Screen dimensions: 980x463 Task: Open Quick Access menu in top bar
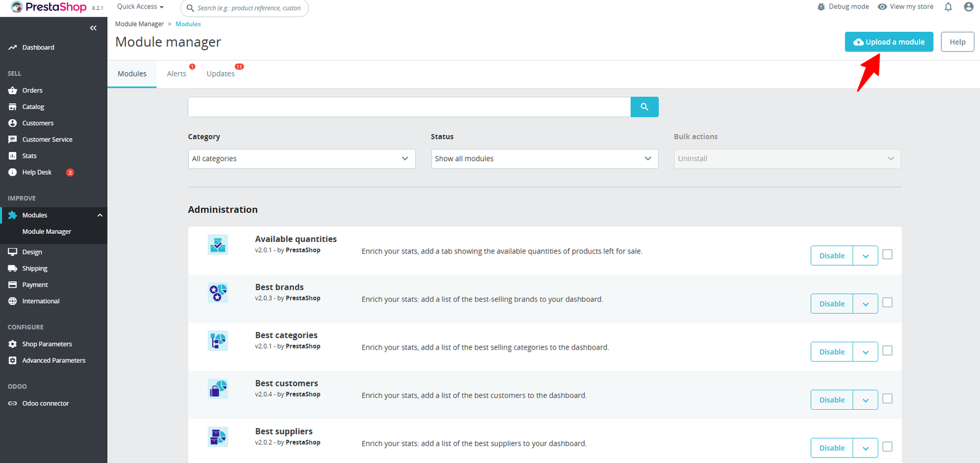coord(140,7)
